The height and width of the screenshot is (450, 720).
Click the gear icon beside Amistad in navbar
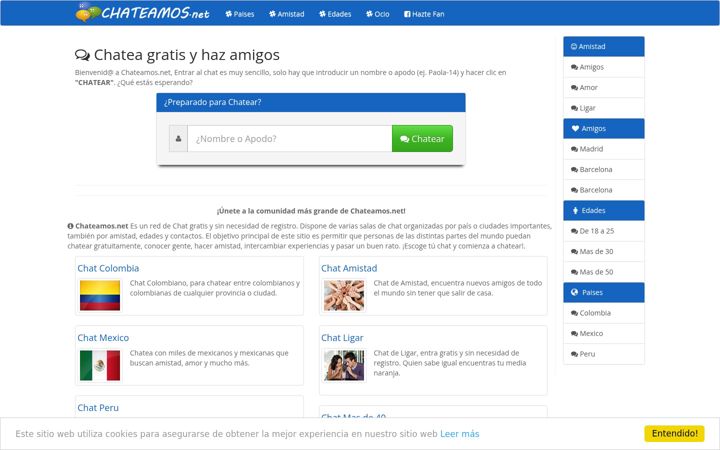point(272,14)
